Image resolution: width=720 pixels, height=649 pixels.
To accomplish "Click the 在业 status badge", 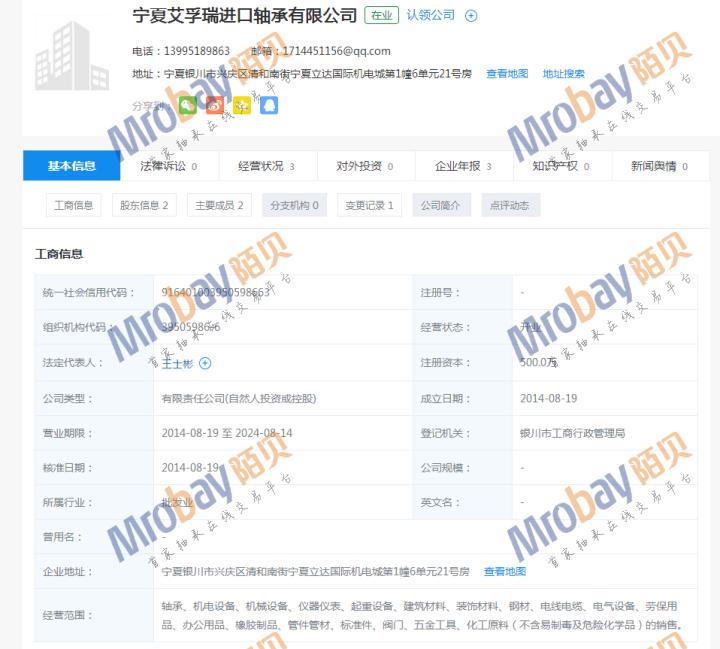I will click(381, 15).
